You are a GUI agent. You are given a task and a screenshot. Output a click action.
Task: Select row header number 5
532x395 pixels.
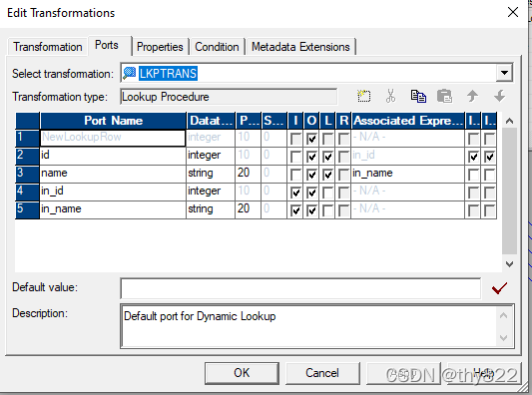28,209
